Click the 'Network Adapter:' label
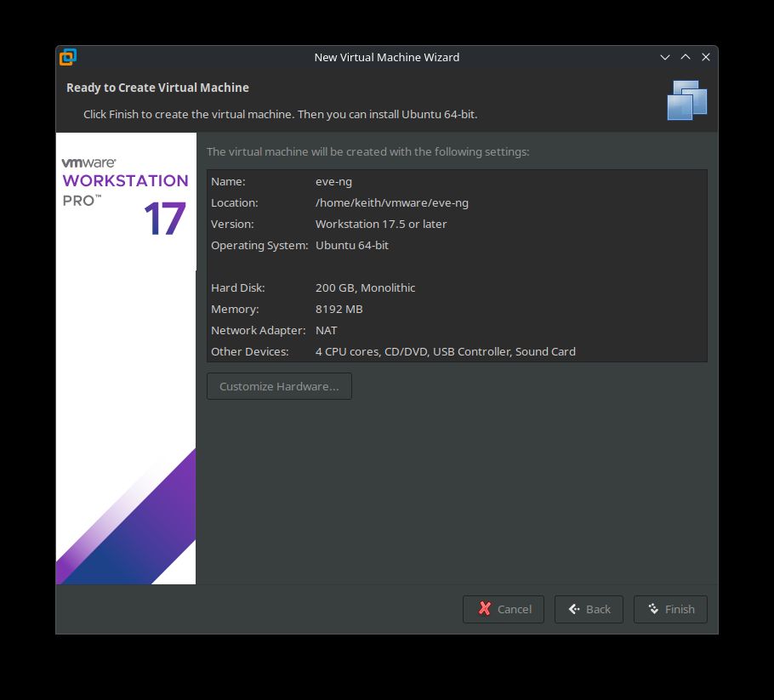Viewport: 774px width, 700px height. (259, 330)
